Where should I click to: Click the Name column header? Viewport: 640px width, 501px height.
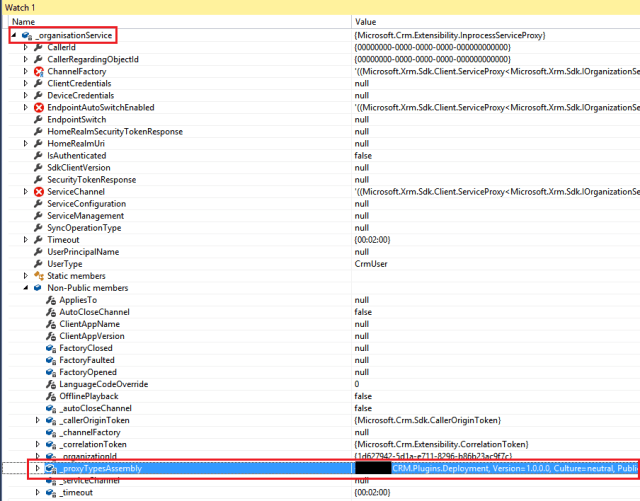(x=24, y=21)
